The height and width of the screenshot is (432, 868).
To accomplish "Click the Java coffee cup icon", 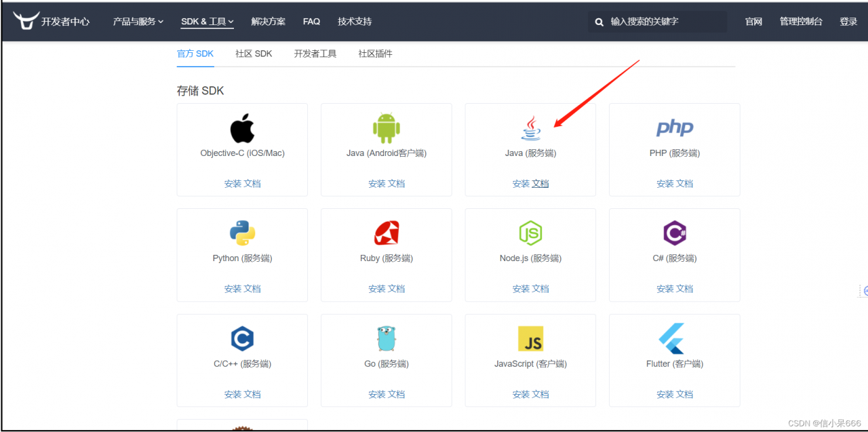I will pyautogui.click(x=531, y=128).
